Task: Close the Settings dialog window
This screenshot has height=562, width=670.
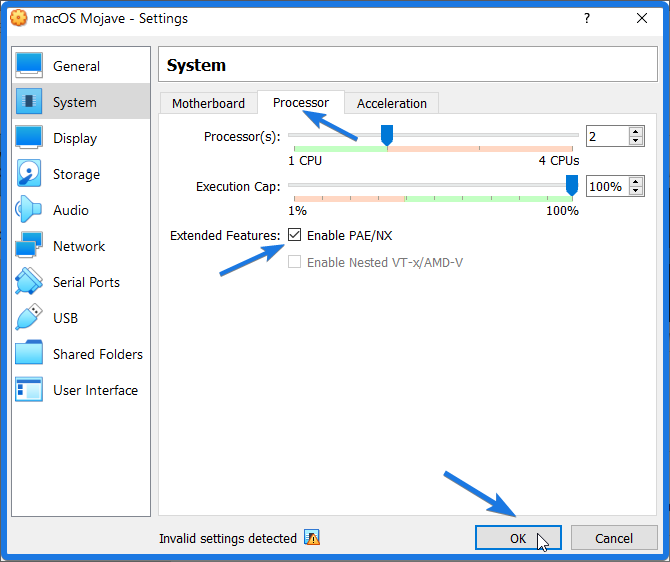Action: click(642, 18)
